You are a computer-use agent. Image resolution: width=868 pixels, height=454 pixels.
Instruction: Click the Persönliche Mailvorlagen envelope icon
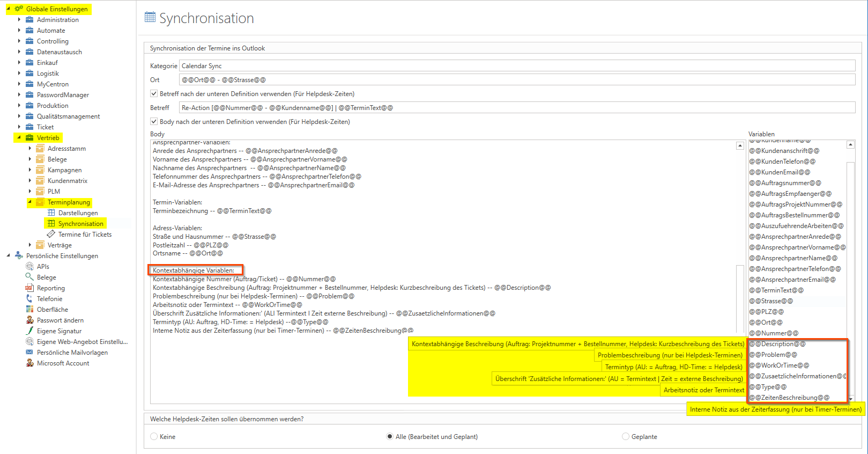pyautogui.click(x=29, y=353)
